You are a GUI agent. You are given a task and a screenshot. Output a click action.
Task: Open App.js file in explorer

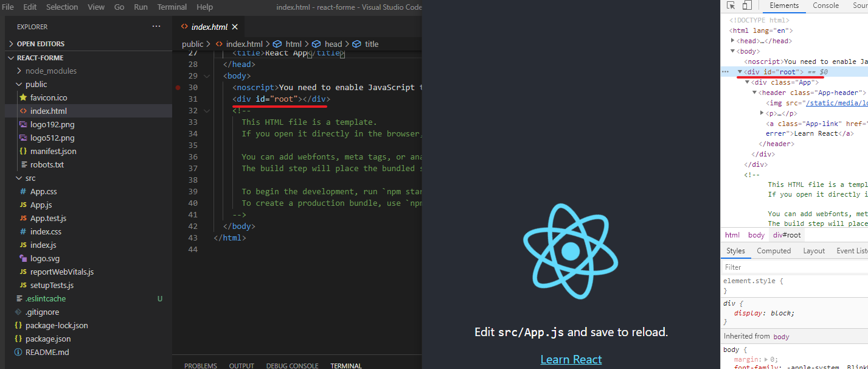(41, 205)
